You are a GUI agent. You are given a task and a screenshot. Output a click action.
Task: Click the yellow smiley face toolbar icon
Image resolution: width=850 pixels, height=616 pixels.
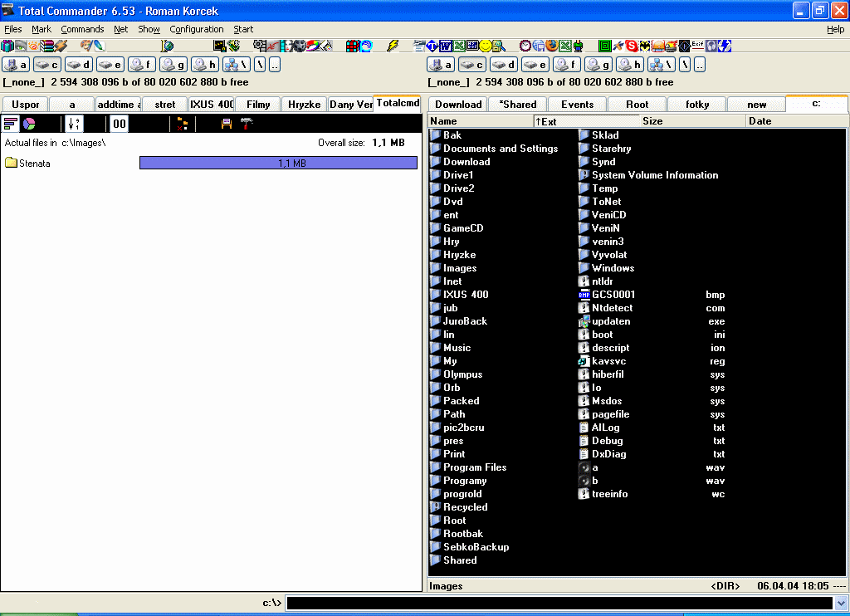[486, 46]
